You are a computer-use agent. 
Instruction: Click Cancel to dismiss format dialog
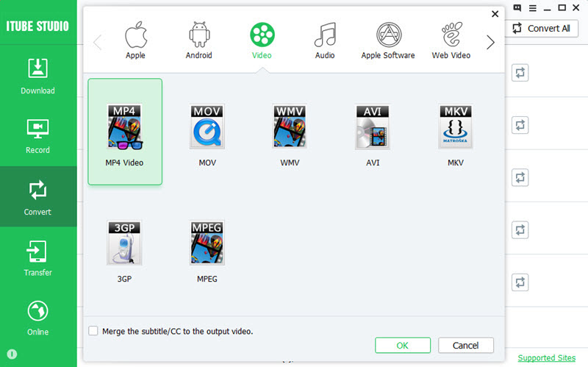(x=466, y=345)
